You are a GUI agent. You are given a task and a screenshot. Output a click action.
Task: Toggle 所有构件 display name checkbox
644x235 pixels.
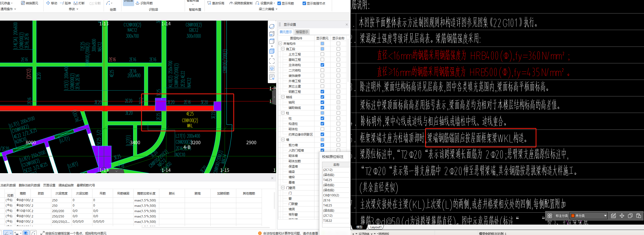coord(338,43)
